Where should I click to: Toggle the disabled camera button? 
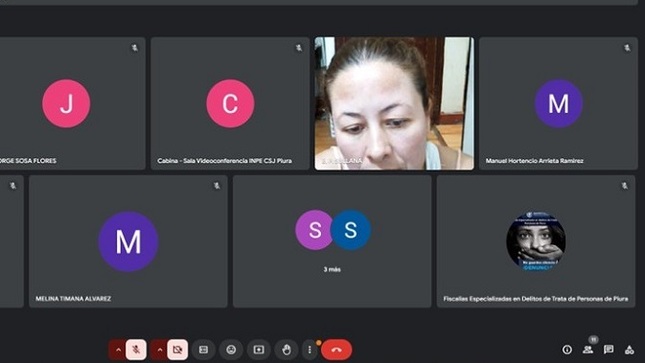(178, 350)
